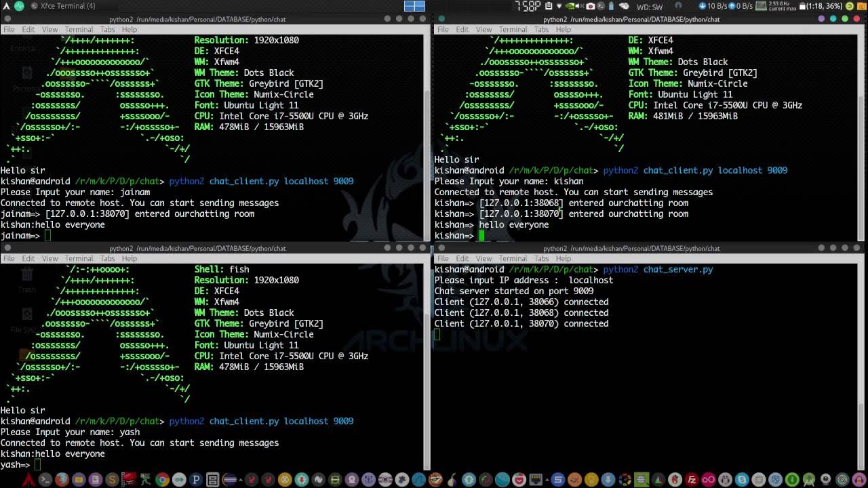Open Edit menu in chat server terminal
This screenshot has height=488, width=868.
coord(462,258)
